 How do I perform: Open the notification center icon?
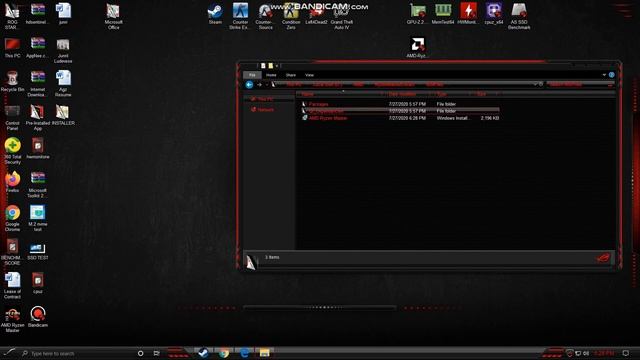(626, 353)
